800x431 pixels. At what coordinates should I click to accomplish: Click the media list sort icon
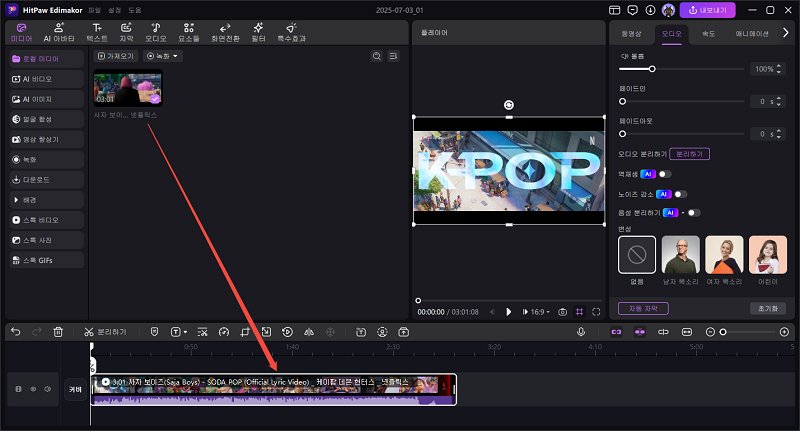click(x=393, y=56)
